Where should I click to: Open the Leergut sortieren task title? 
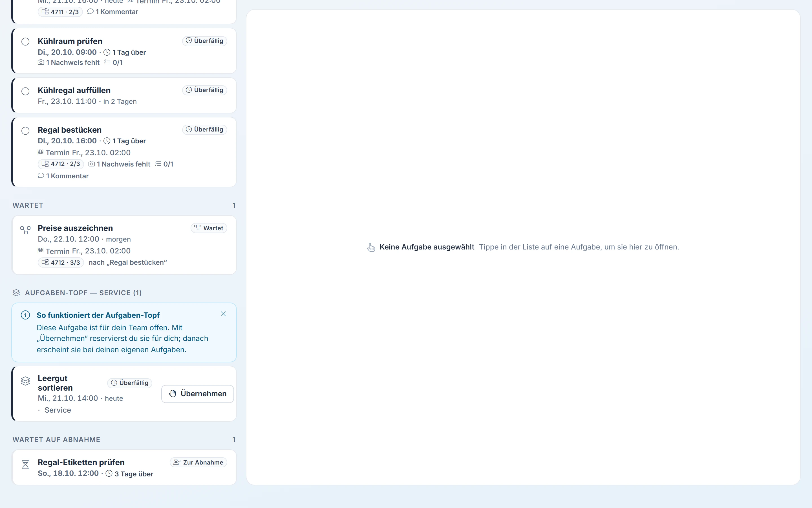tap(55, 383)
